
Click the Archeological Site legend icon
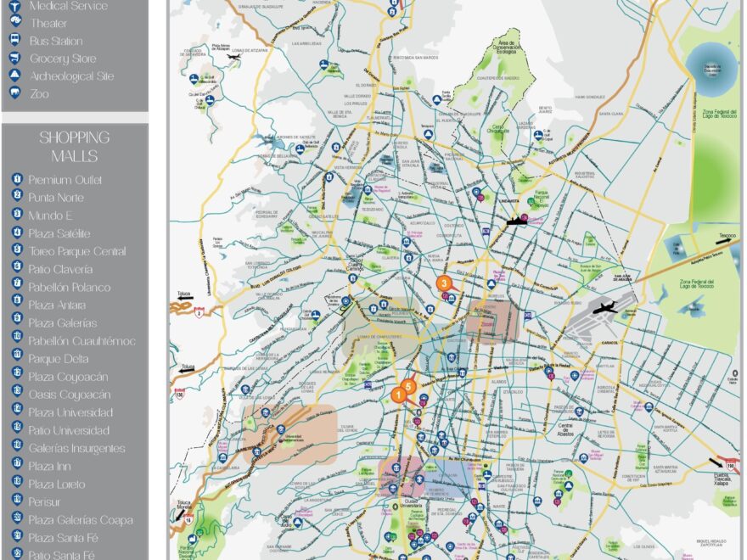pyautogui.click(x=14, y=76)
